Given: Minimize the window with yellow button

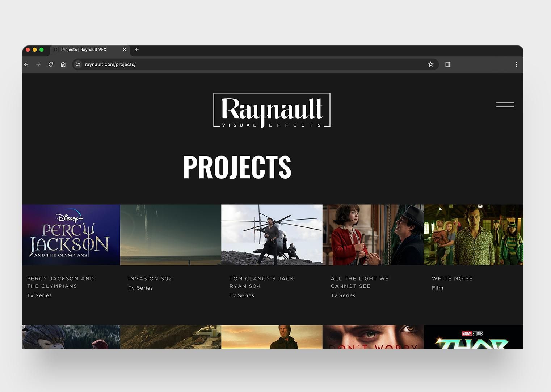Looking at the screenshot, I should coord(35,50).
